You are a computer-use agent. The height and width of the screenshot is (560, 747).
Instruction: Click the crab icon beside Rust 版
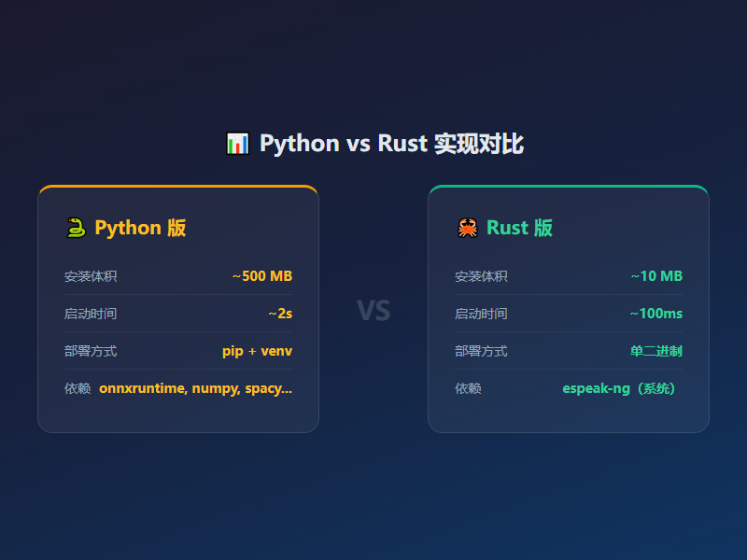pyautogui.click(x=467, y=228)
